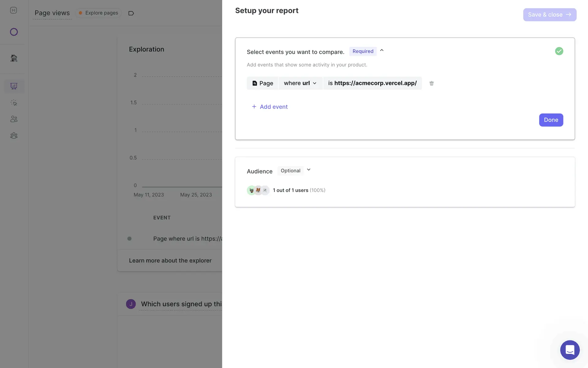This screenshot has width=588, height=368.
Task: Expand the sidebar using the top-left panel icon
Action: (13, 10)
